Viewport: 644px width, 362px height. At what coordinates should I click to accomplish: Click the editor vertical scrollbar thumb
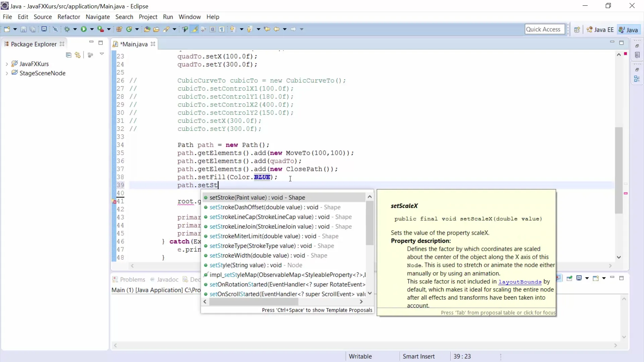tap(619, 170)
